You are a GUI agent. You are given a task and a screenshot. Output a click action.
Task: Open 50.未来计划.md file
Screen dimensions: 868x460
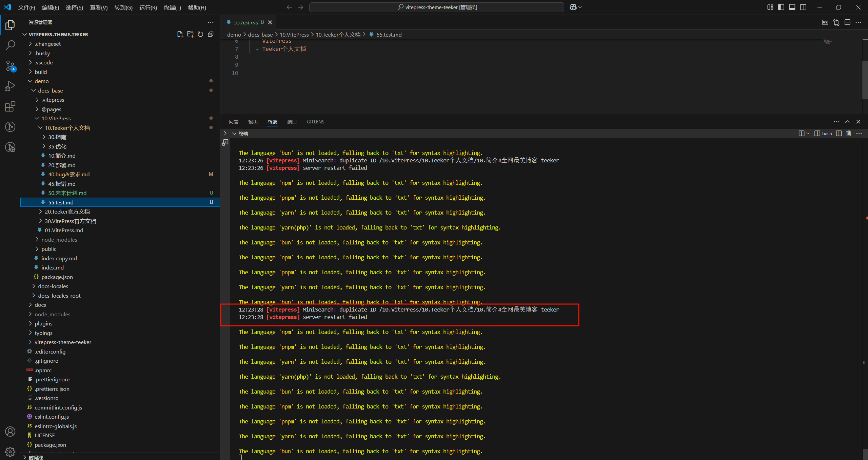(x=67, y=193)
